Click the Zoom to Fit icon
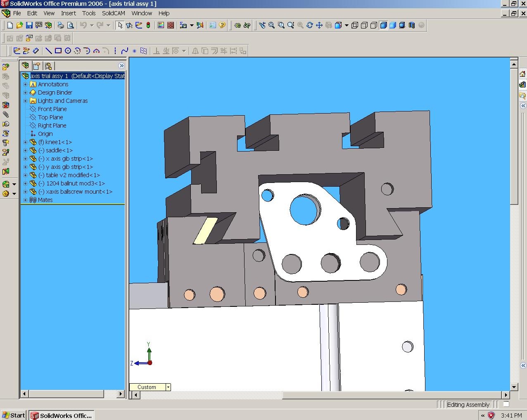Screen dimensions: 527x420 click(x=271, y=25)
